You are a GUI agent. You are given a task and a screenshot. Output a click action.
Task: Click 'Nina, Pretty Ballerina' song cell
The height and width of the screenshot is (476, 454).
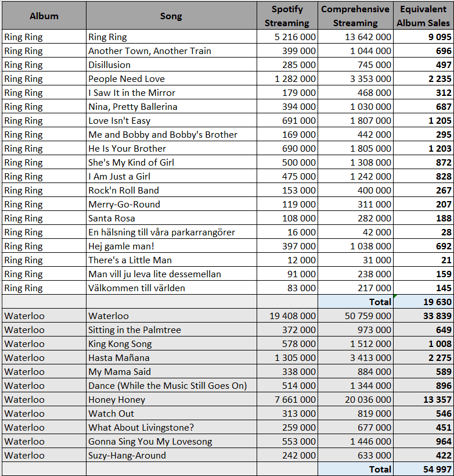(171, 106)
